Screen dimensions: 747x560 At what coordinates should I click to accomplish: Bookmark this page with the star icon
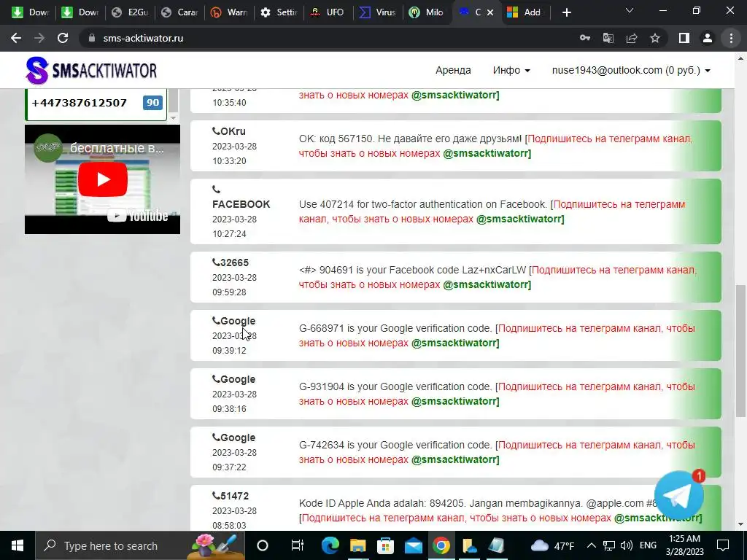pyautogui.click(x=655, y=38)
